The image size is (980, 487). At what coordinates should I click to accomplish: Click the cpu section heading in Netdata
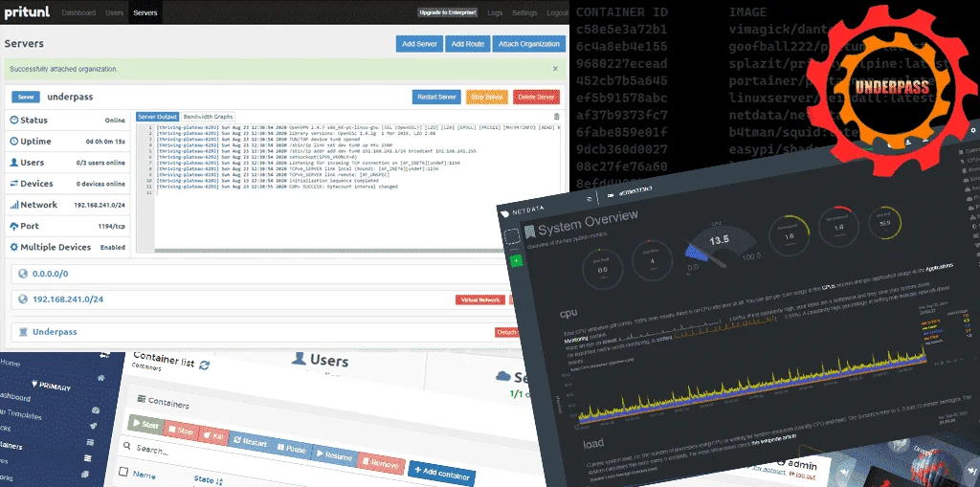[568, 312]
